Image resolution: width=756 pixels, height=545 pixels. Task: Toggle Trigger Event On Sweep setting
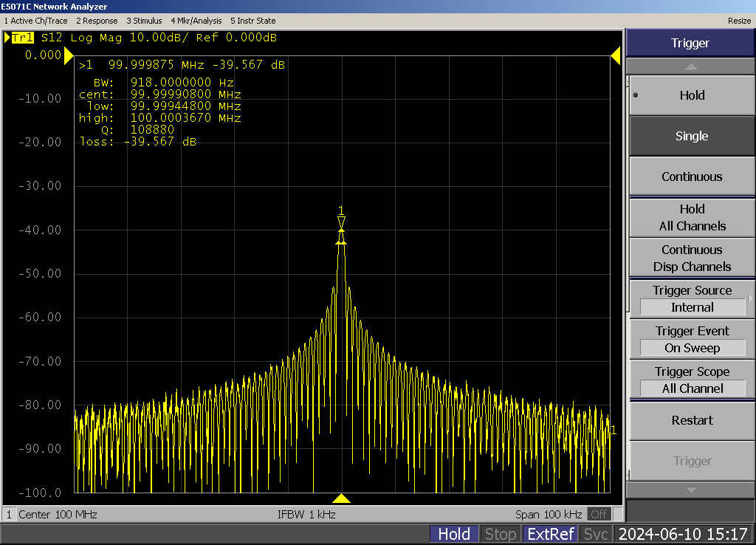tap(691, 340)
